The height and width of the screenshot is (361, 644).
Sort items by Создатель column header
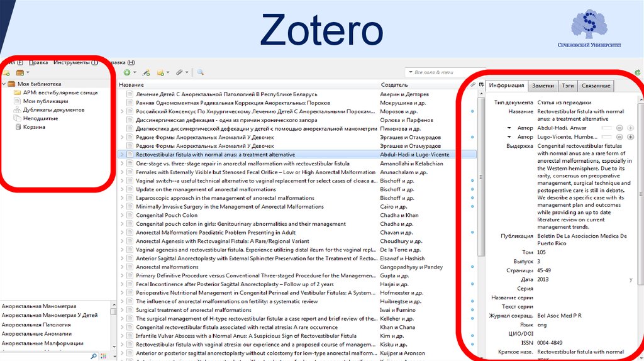(394, 84)
